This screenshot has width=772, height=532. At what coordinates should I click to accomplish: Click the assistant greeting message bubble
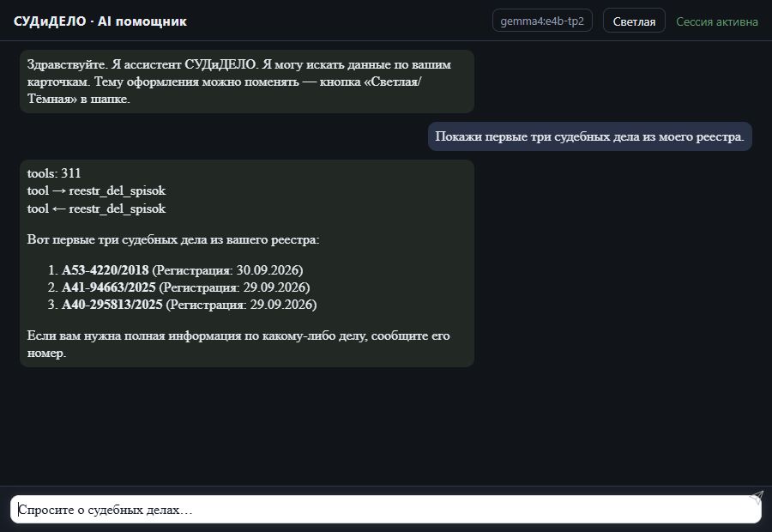[247, 82]
